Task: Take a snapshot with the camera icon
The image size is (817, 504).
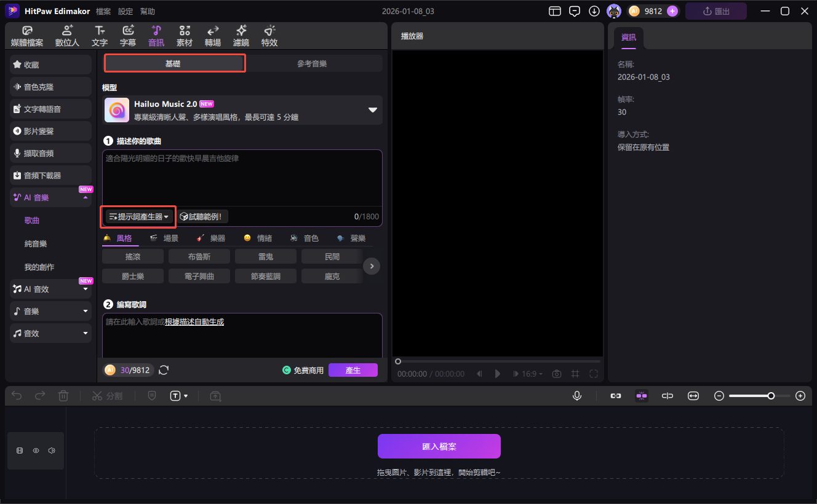Action: click(556, 373)
